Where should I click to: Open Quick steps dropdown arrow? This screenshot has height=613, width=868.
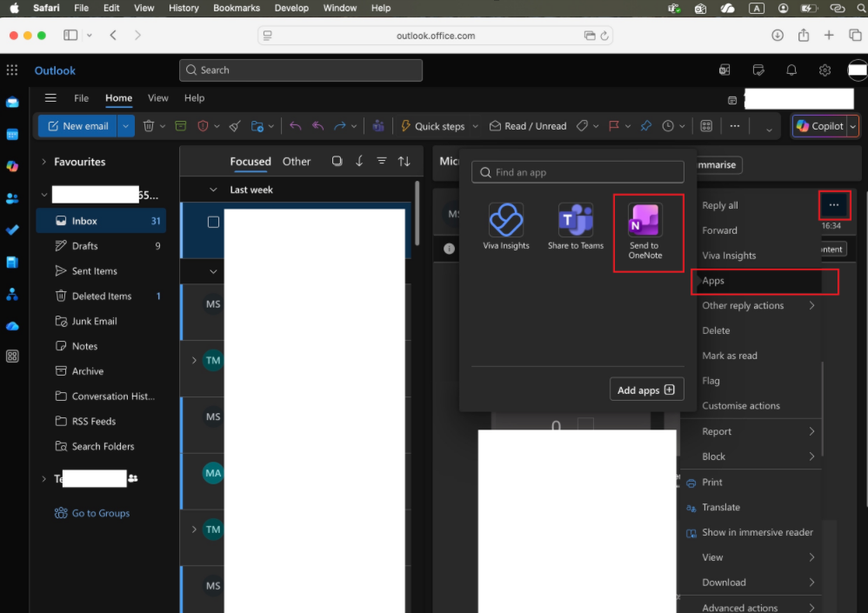pyautogui.click(x=475, y=126)
